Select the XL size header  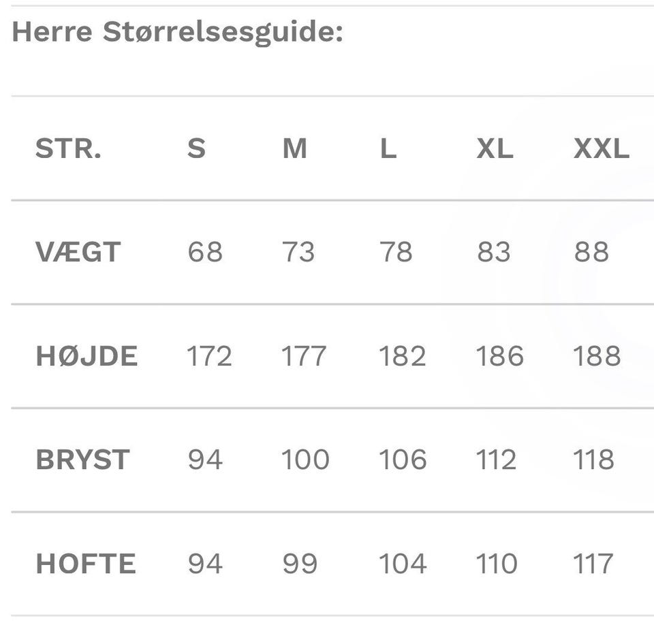point(495,148)
